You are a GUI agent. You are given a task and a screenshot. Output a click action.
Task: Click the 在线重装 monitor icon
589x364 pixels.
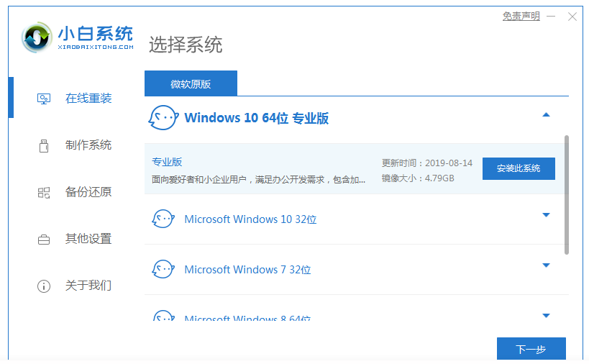pyautogui.click(x=44, y=99)
